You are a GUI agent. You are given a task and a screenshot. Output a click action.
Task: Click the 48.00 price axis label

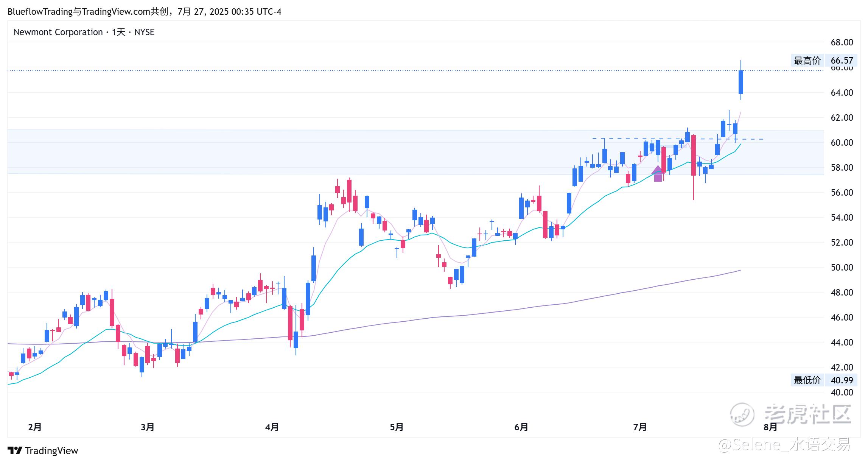pos(842,293)
